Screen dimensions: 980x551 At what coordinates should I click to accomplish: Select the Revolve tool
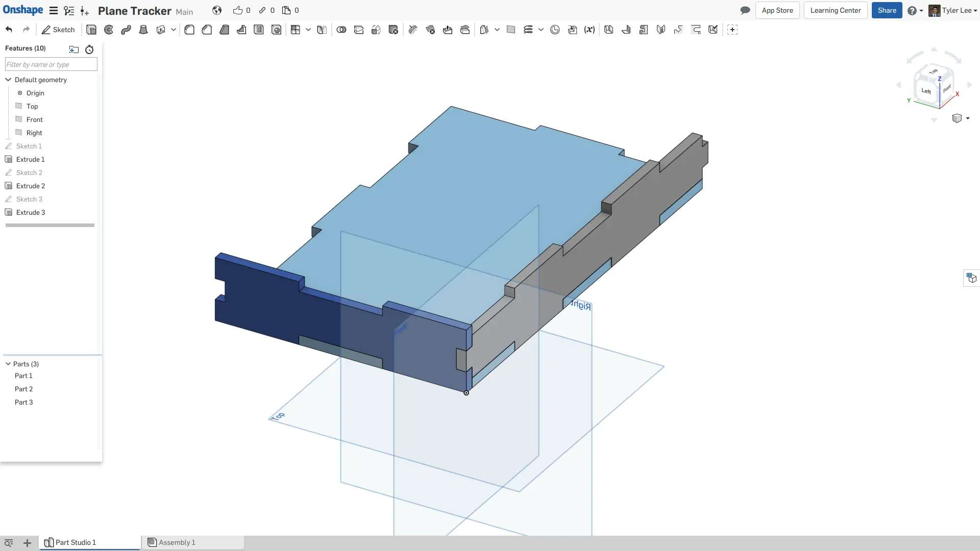[108, 30]
